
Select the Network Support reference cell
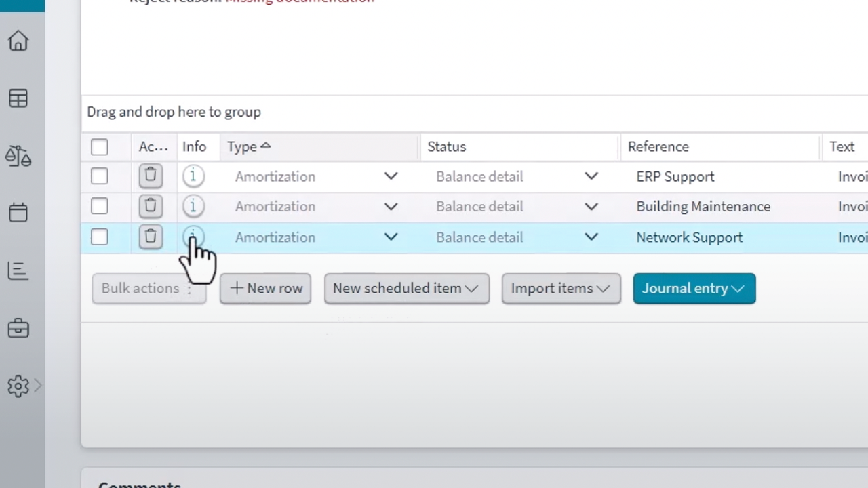coord(720,237)
